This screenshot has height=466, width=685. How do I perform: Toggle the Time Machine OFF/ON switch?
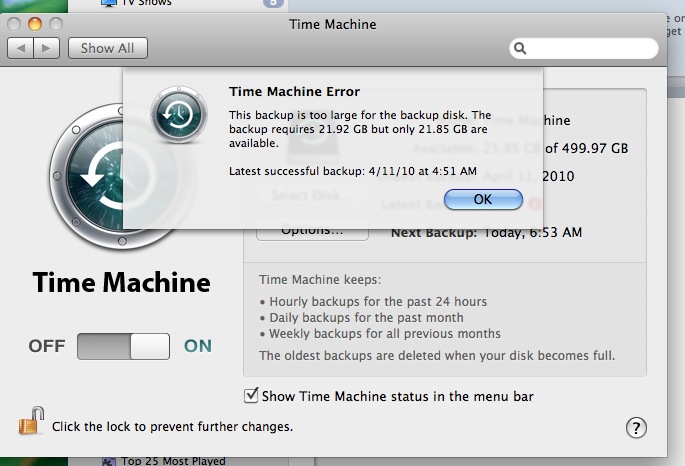(123, 346)
